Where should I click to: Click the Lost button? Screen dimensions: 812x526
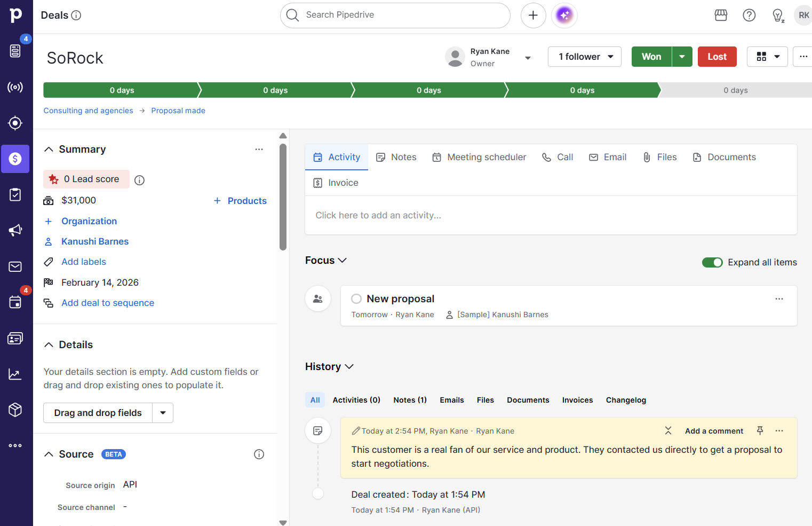tap(717, 56)
